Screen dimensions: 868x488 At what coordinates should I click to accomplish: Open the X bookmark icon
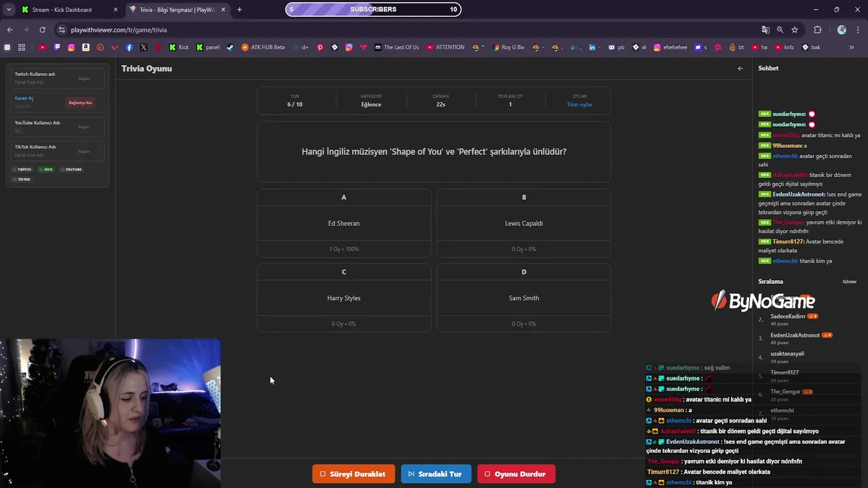pyautogui.click(x=144, y=47)
